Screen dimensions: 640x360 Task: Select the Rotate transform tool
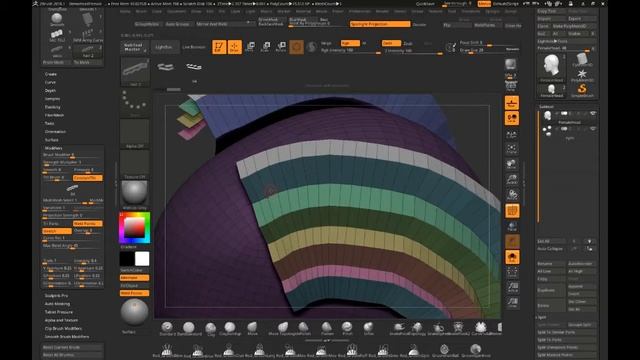(281, 47)
